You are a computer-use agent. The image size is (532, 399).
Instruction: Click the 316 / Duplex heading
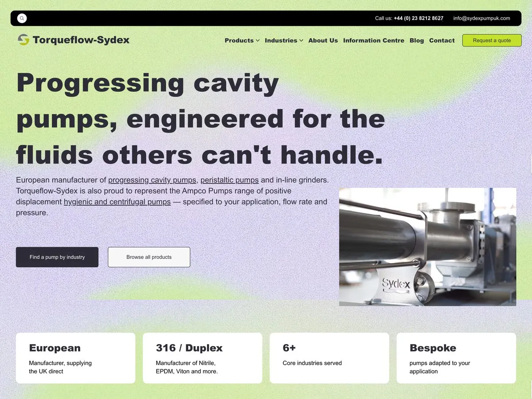pyautogui.click(x=189, y=348)
